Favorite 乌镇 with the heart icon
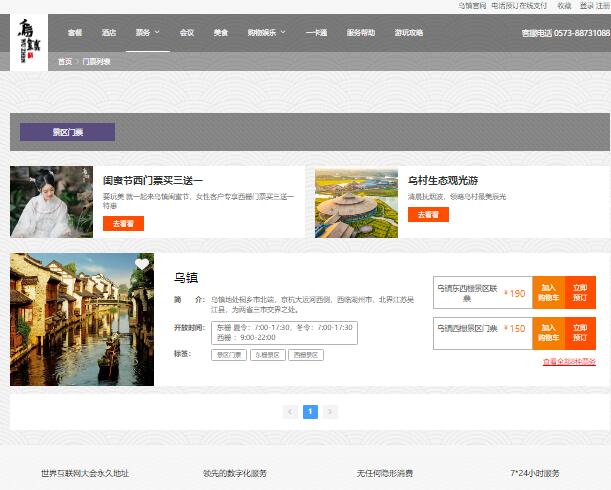Screen dimensions: 611x490 pos(142,265)
